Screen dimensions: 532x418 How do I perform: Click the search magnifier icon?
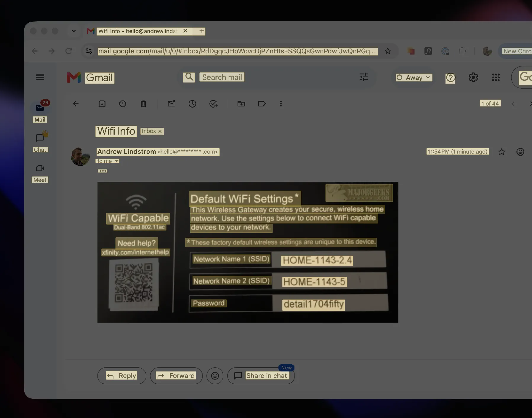click(189, 77)
